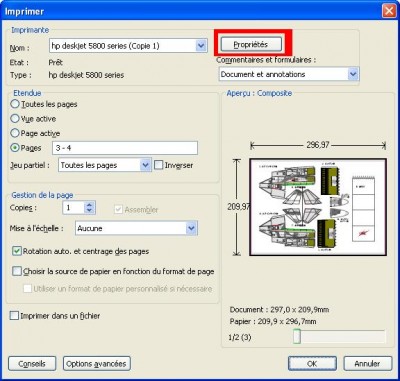Select Vue active radio button
The width and height of the screenshot is (400, 381).
pyautogui.click(x=15, y=119)
